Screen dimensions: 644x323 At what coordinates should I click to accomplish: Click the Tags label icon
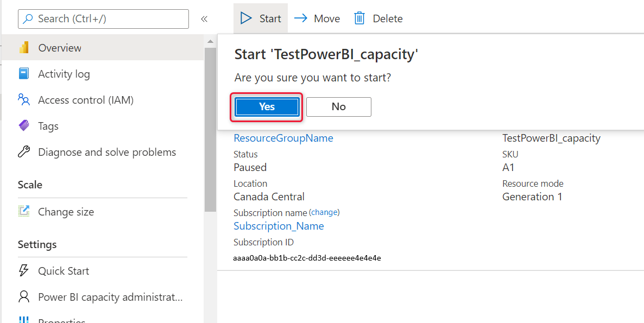(24, 125)
